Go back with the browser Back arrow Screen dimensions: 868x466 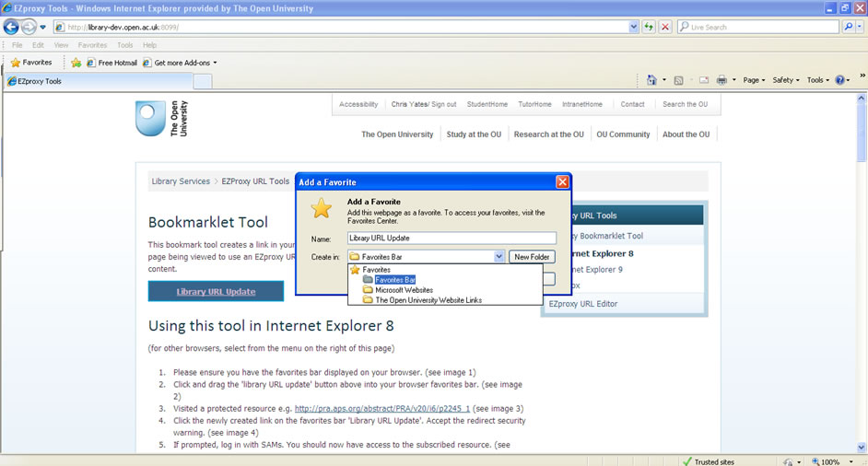click(11, 27)
